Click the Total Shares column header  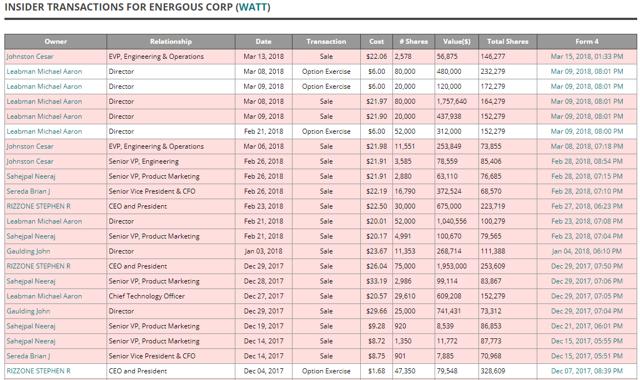507,42
